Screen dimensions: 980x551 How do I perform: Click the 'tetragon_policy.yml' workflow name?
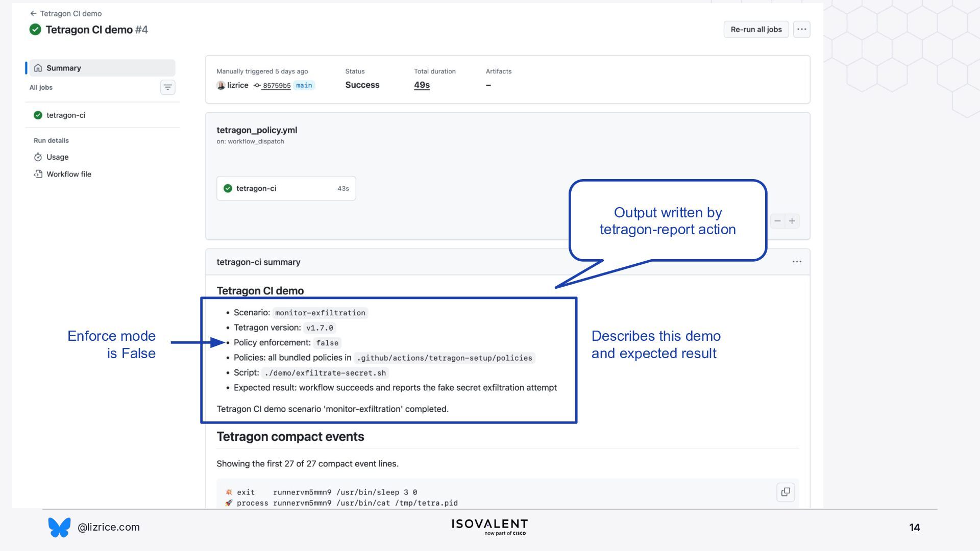(257, 130)
